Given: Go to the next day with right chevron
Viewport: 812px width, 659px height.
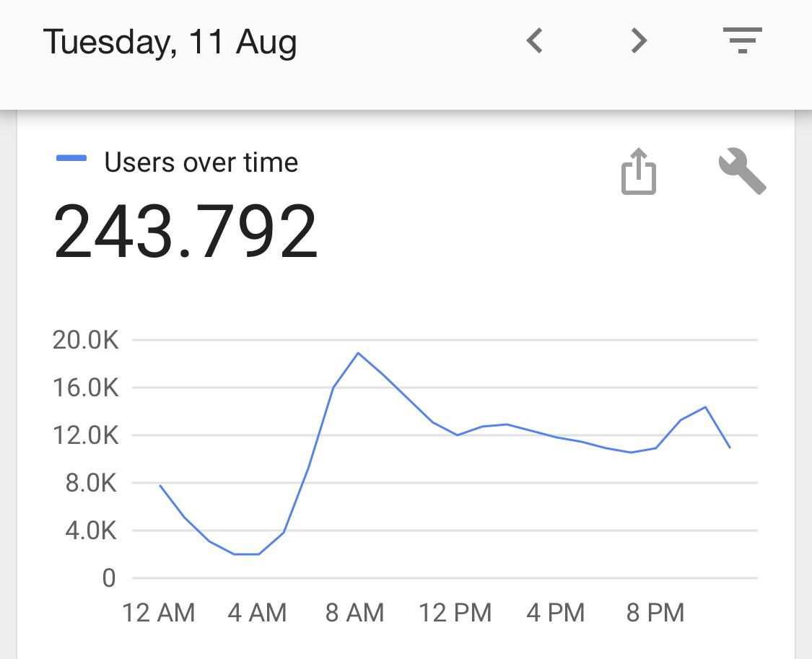Looking at the screenshot, I should [x=638, y=41].
